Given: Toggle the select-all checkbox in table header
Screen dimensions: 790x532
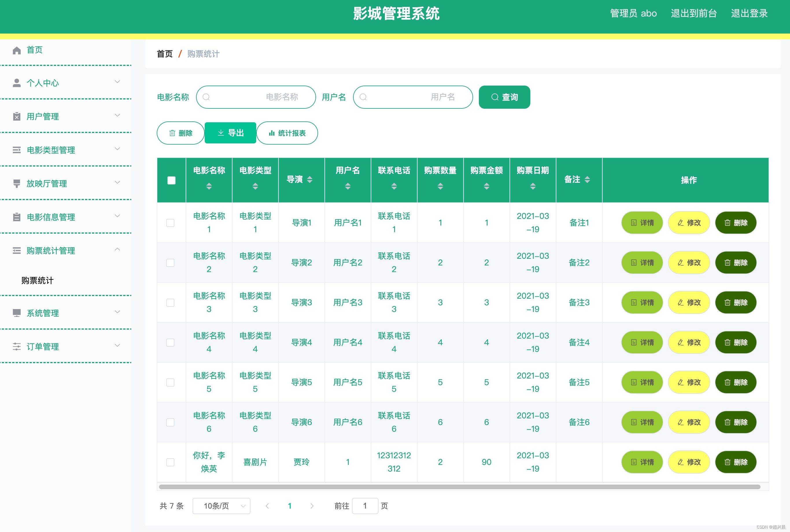Looking at the screenshot, I should (171, 180).
